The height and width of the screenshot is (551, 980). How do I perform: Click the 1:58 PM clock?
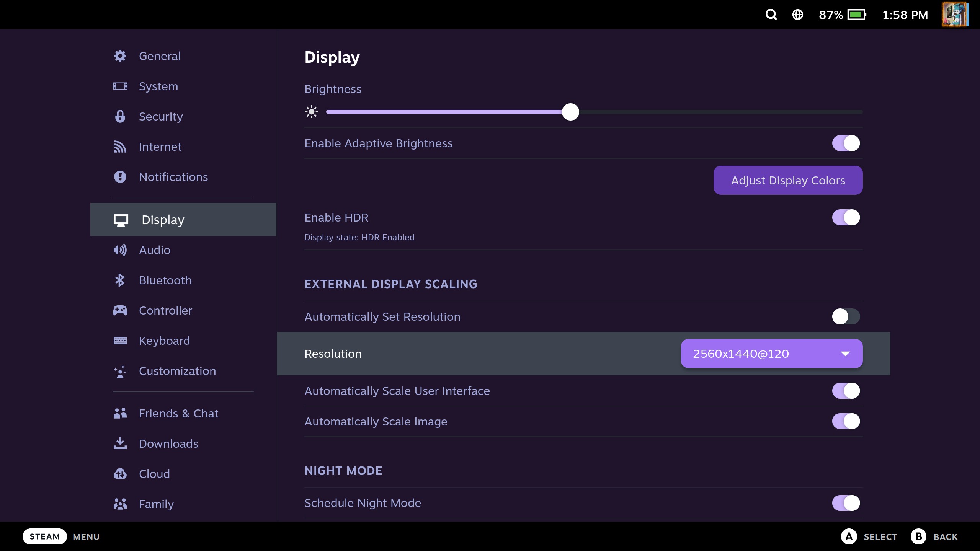click(905, 15)
